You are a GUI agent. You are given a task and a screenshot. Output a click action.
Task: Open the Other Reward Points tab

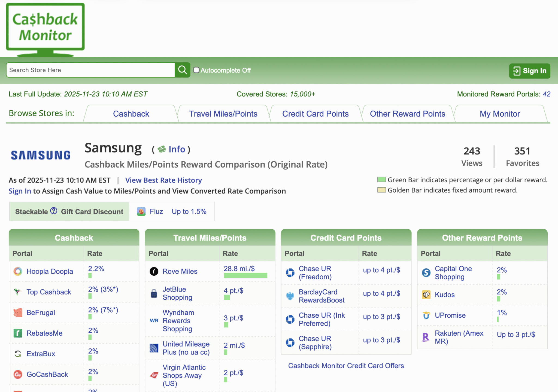click(407, 114)
